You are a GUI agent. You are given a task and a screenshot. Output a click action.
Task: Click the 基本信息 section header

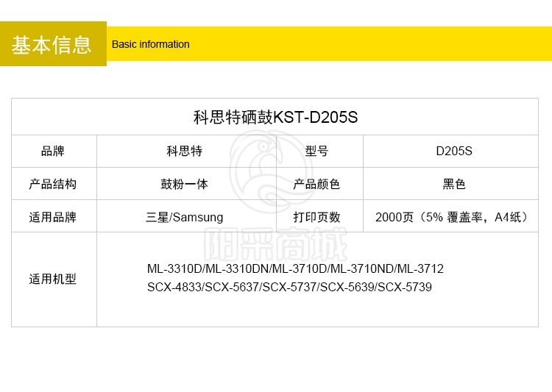pos(52,44)
